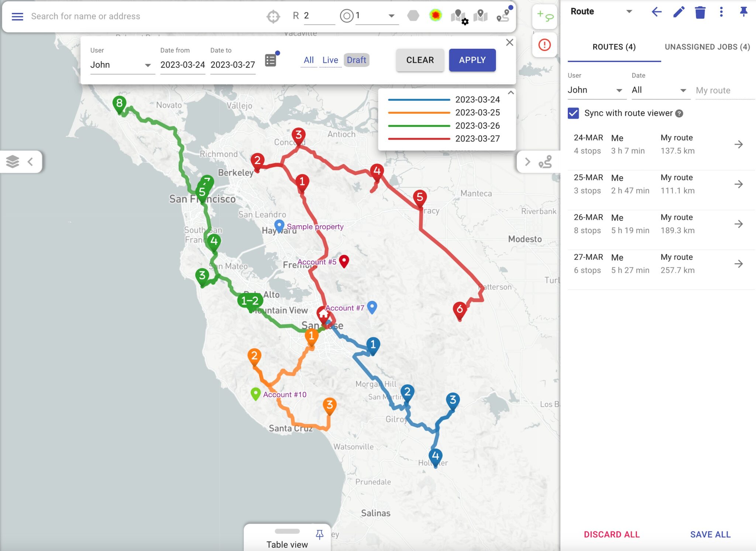The height and width of the screenshot is (551, 756).
Task: Click SAVE ALL at panel bottom
Action: (710, 534)
